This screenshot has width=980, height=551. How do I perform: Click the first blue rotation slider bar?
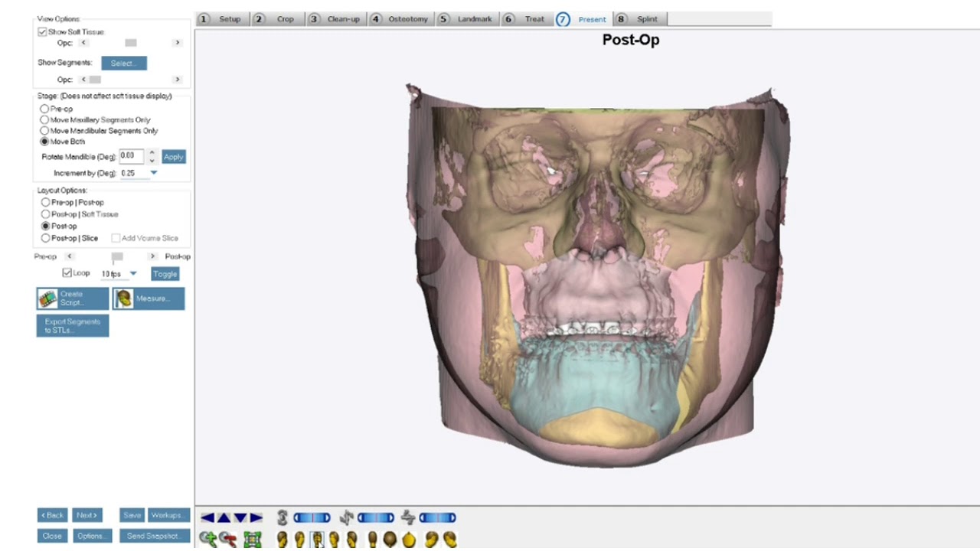tap(312, 518)
